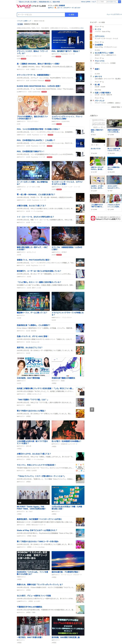Play the スーパーロボット大戦Y 0:31 video

point(33,171)
